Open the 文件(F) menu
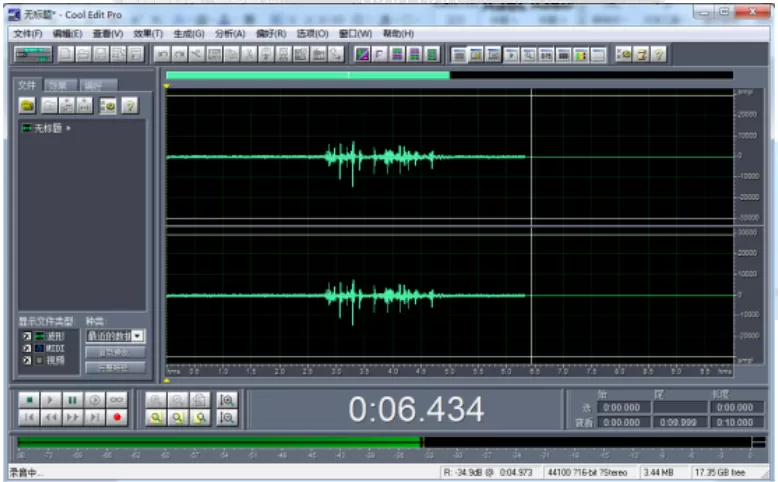Image resolution: width=778 pixels, height=482 pixels. click(x=28, y=34)
